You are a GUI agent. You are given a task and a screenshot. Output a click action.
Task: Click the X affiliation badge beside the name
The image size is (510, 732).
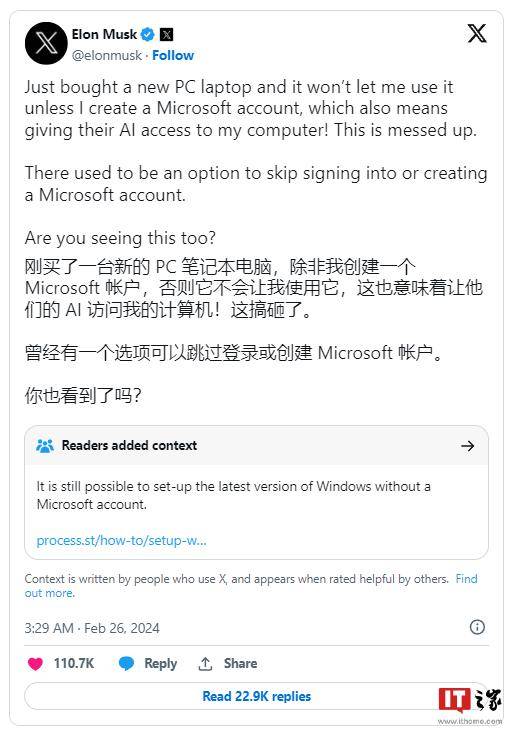tap(167, 34)
